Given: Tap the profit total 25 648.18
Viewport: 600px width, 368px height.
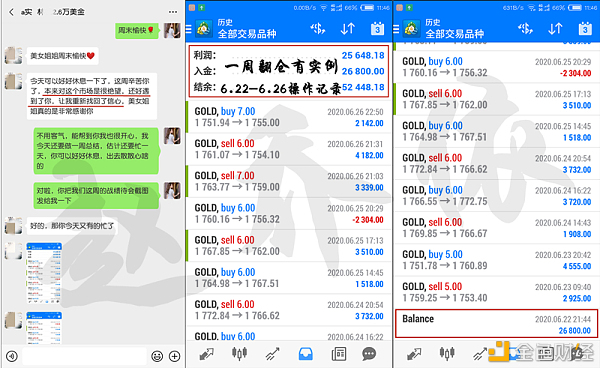Looking at the screenshot, I should click(363, 55).
